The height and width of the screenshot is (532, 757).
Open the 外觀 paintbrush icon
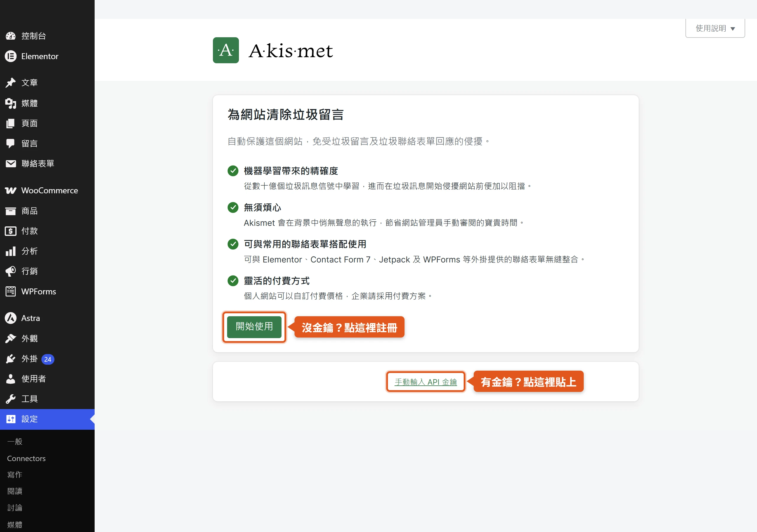tap(11, 338)
